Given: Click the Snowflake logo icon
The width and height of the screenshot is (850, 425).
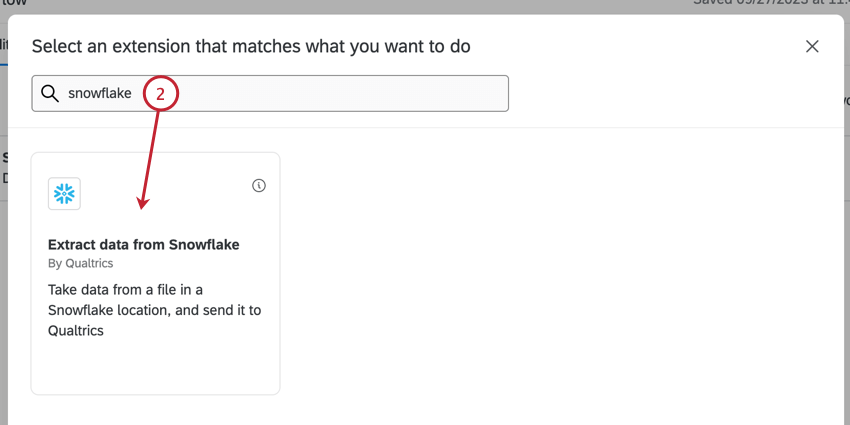Looking at the screenshot, I should coord(65,194).
